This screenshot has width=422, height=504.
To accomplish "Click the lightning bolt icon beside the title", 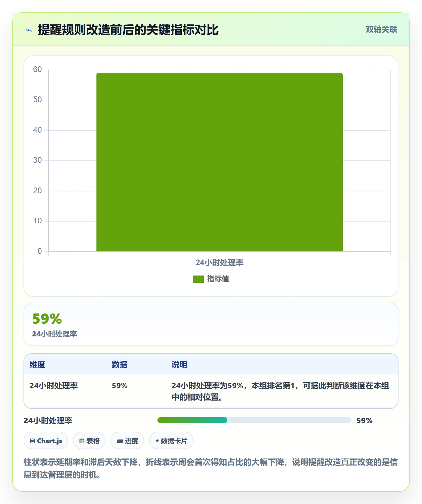I will point(29,30).
